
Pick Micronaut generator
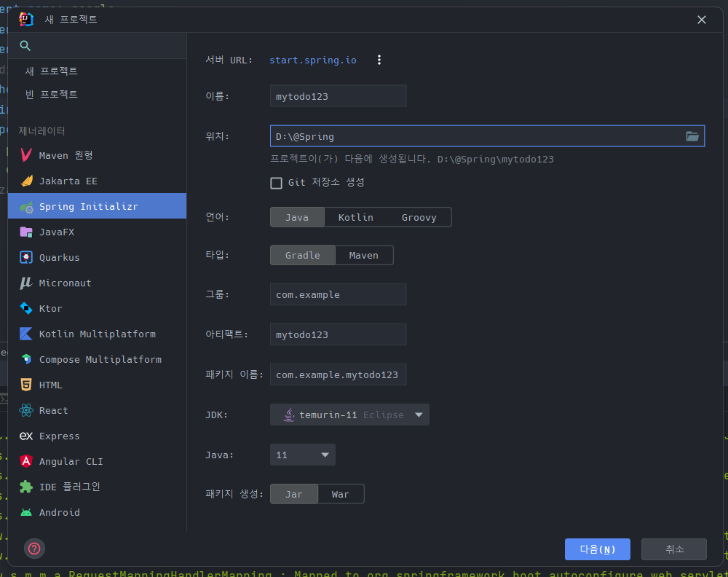point(97,283)
